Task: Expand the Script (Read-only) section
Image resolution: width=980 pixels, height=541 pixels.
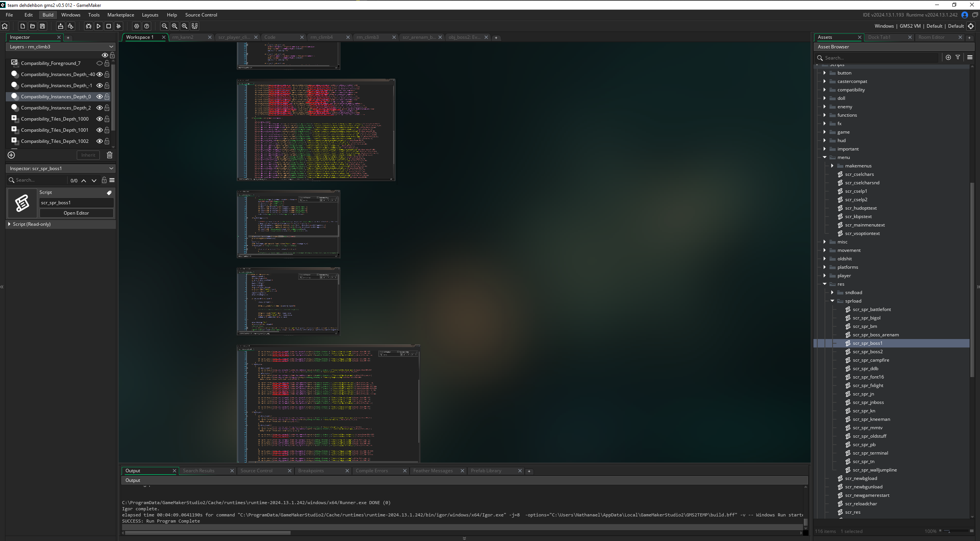Action: pyautogui.click(x=9, y=224)
